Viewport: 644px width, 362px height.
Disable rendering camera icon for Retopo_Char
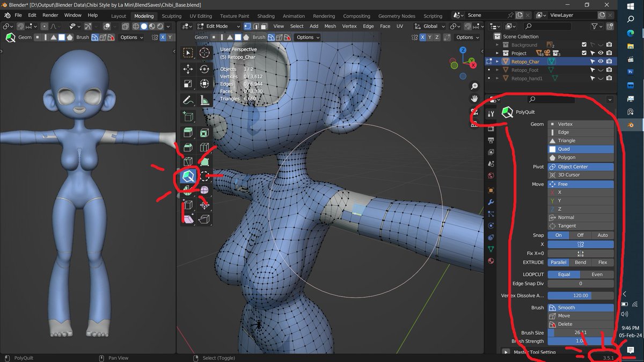[x=609, y=61]
